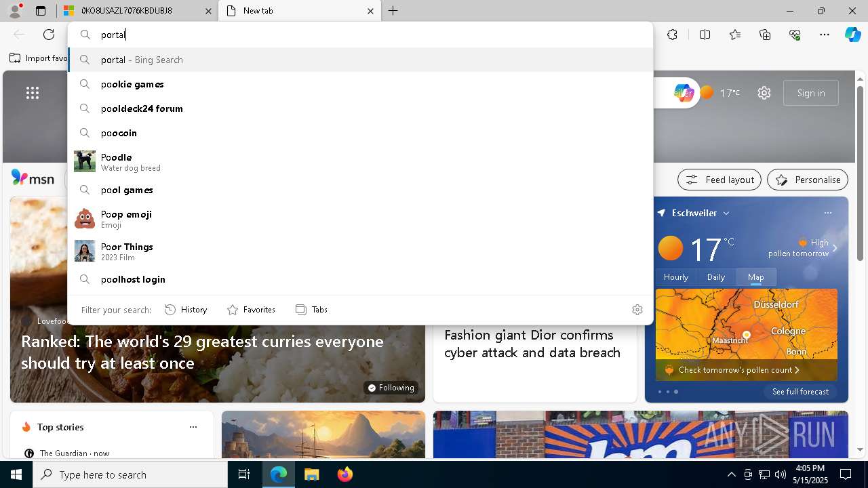Choose 'Poor Things' 2023 film suggestion
The width and height of the screenshot is (868, 488).
(360, 251)
